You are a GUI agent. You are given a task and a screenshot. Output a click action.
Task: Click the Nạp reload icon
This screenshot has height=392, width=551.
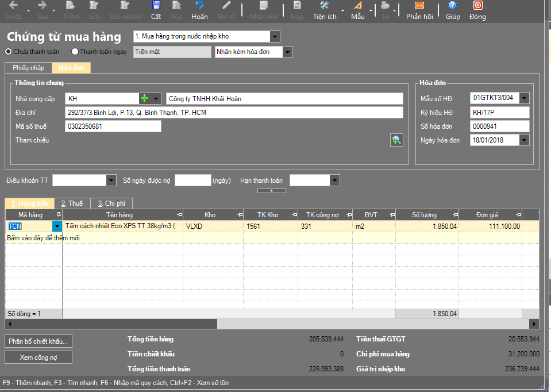[x=297, y=5]
